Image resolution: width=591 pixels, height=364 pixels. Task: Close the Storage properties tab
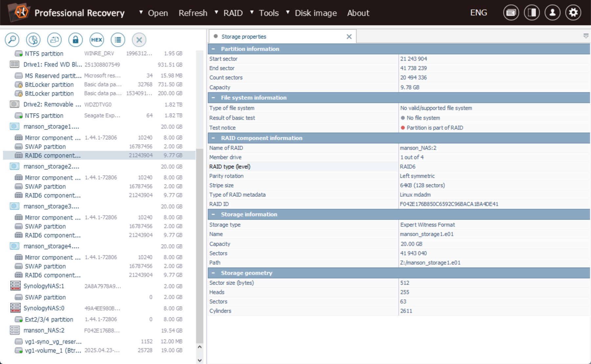pyautogui.click(x=349, y=36)
